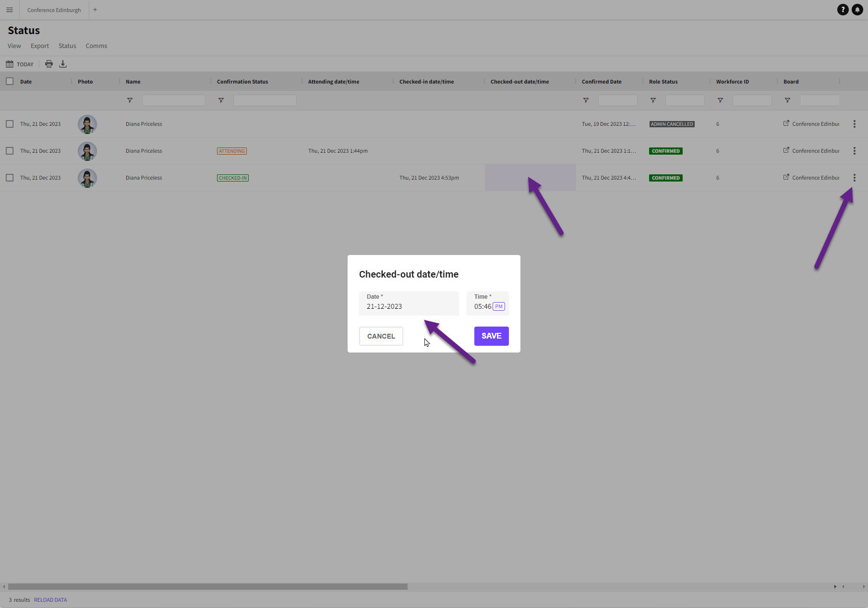Click SAVE in checked-out dialog
Viewport: 868px width, 608px height.
[x=492, y=336]
